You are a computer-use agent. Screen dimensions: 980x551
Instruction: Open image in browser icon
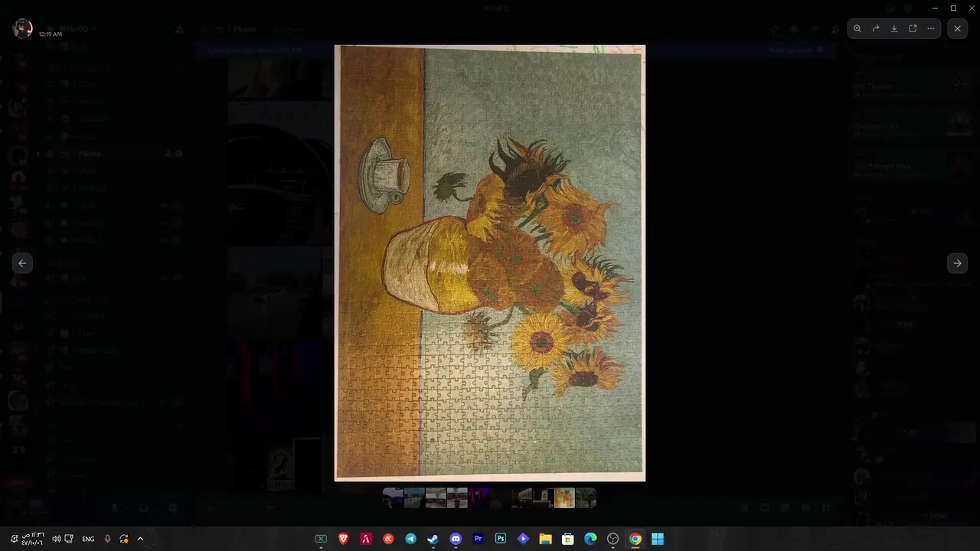pyautogui.click(x=913, y=28)
